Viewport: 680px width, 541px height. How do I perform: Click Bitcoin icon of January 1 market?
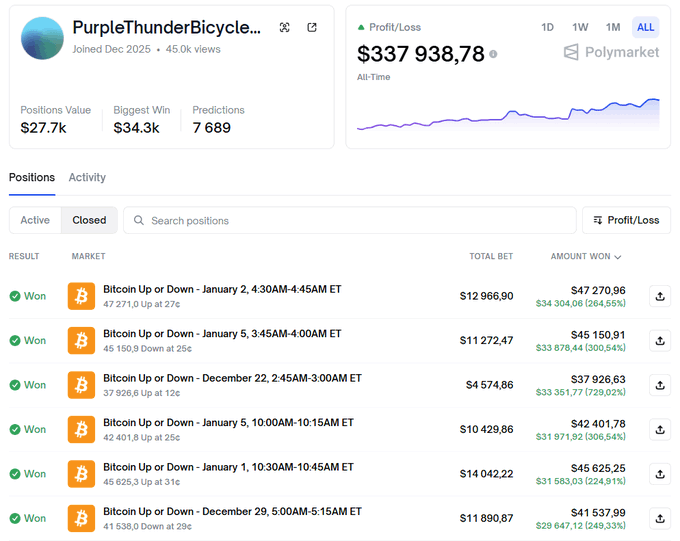click(81, 474)
